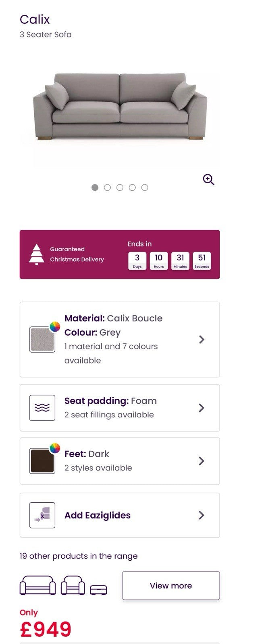Select the fifth carousel image dot
This screenshot has width=262, height=644.
(x=145, y=188)
